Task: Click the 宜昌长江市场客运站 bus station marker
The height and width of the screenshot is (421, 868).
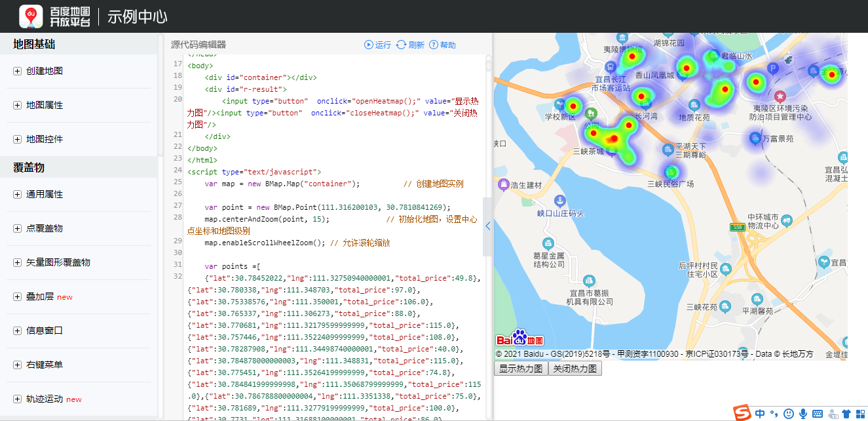Action: click(x=611, y=67)
